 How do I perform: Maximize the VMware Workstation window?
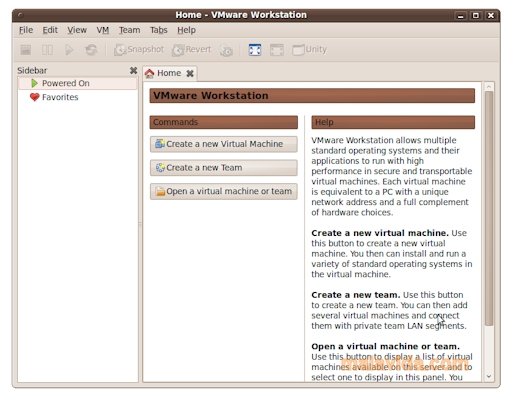coord(476,16)
